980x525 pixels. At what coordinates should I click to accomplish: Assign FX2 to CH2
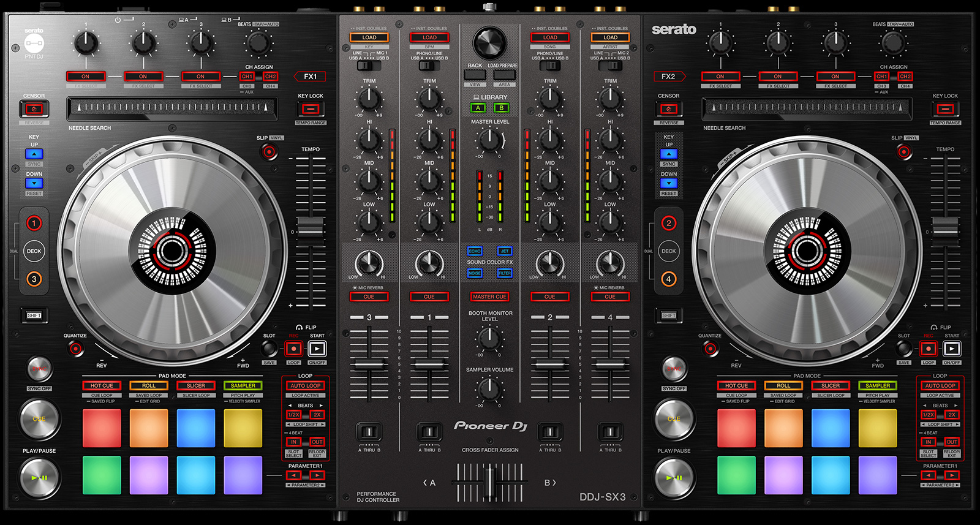(x=905, y=77)
